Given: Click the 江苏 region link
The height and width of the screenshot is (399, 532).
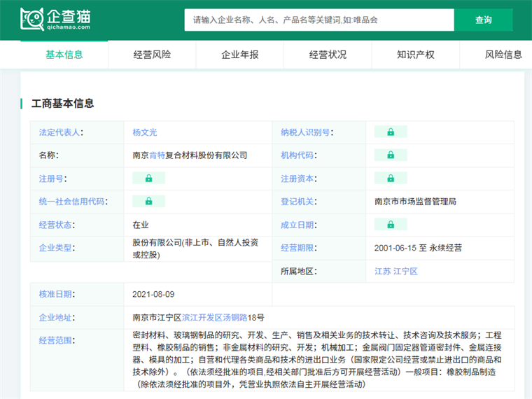Looking at the screenshot, I should (382, 271).
